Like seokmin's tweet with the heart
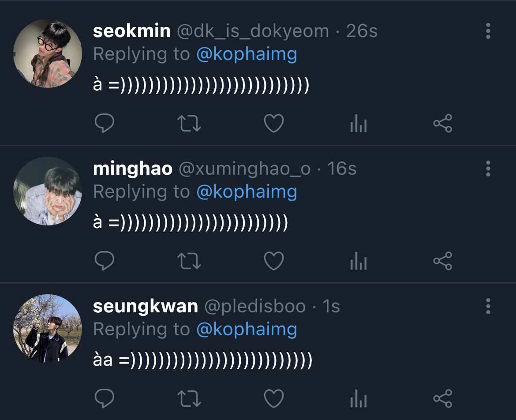Screen dimensions: 516x420 [x=274, y=123]
